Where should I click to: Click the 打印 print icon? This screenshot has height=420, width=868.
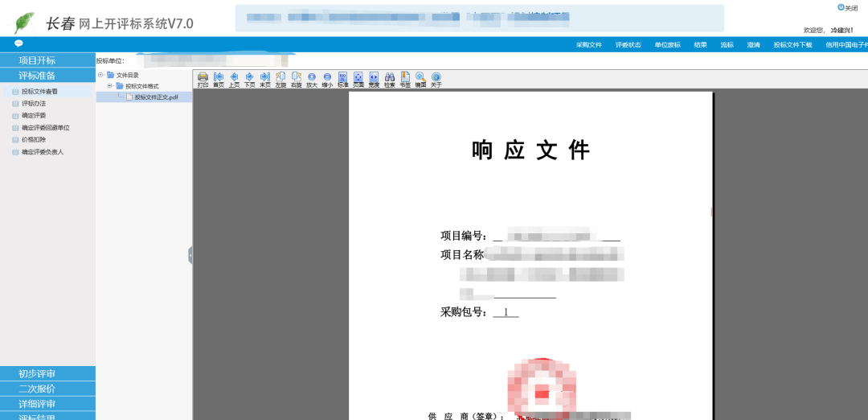[x=203, y=78]
